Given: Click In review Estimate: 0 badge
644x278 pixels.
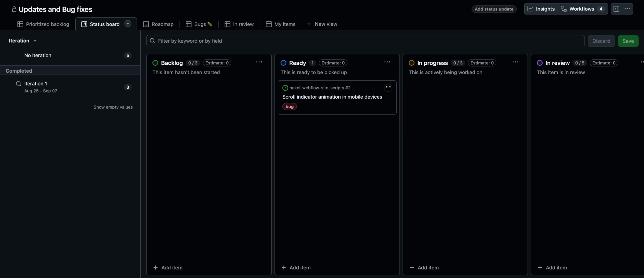Looking at the screenshot, I should pos(604,63).
